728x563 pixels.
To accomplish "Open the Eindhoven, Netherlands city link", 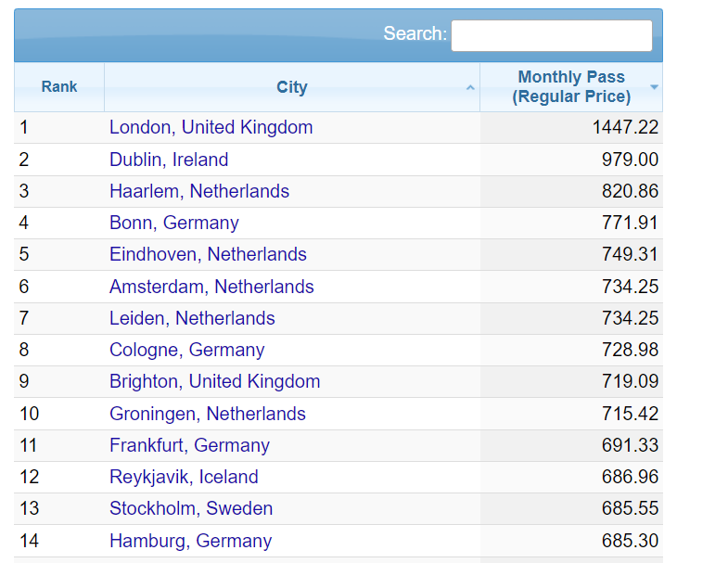I will 208,254.
